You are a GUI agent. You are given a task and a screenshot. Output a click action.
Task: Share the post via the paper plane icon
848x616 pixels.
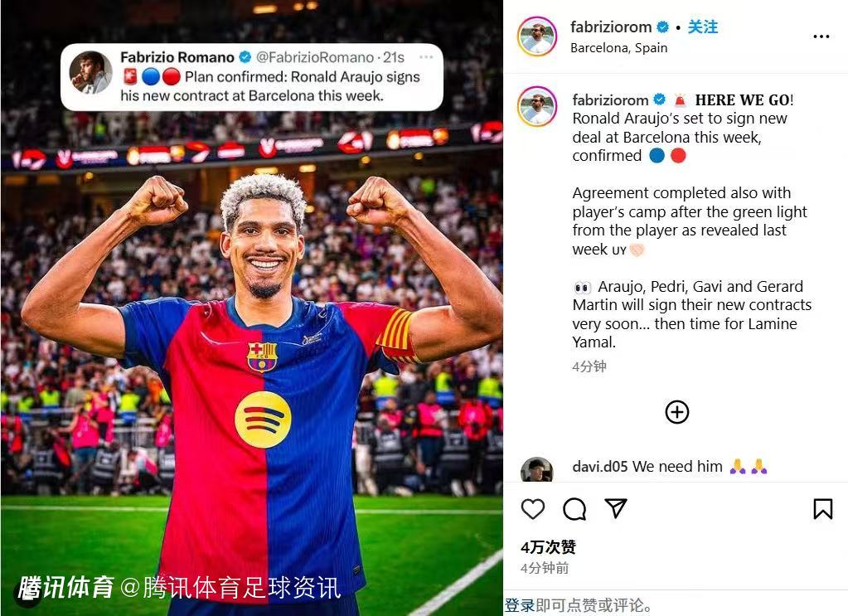point(615,508)
